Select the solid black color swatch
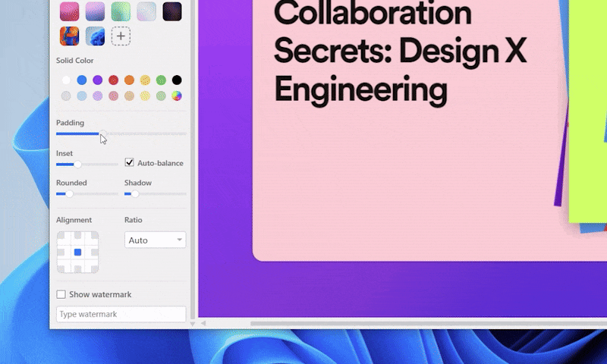Viewport: 607px width, 364px height. pos(177,80)
